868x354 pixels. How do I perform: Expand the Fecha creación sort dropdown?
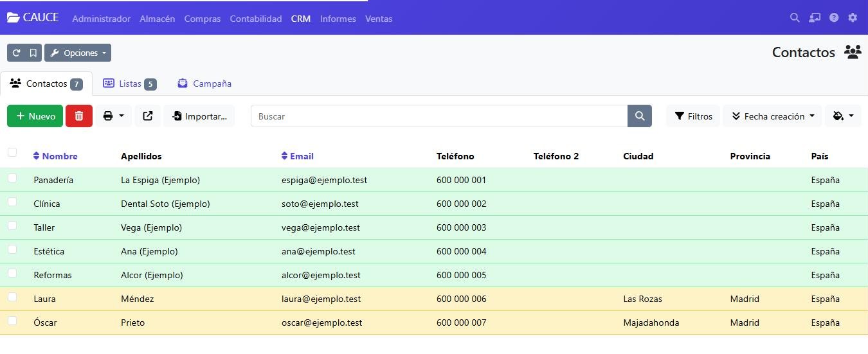coord(772,116)
